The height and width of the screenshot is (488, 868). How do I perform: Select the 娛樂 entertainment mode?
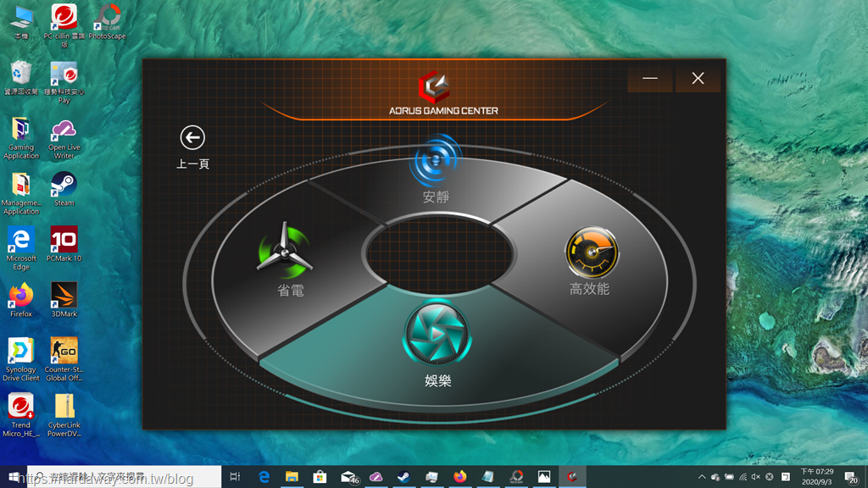[x=437, y=343]
